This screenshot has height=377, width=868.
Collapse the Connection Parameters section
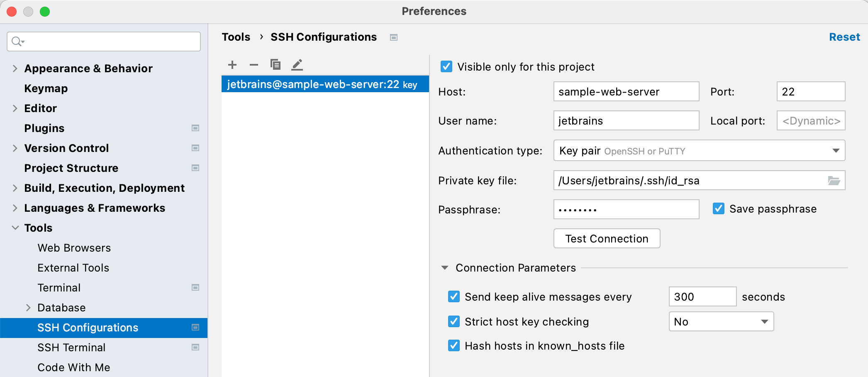tap(444, 268)
